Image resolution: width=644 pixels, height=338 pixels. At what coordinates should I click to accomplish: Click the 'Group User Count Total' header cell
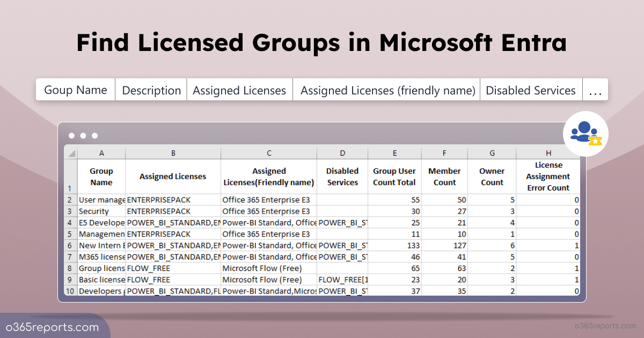click(394, 177)
